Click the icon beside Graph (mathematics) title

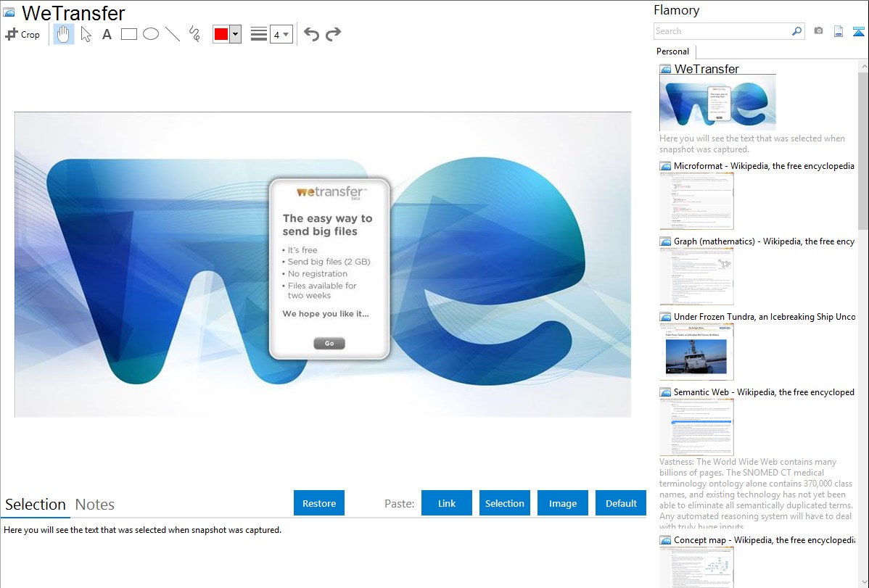coord(665,241)
